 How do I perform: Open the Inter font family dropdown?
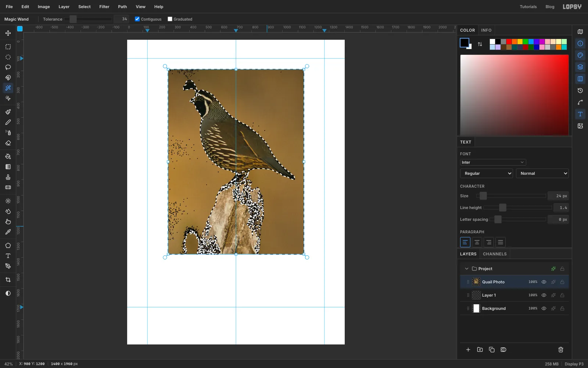493,162
